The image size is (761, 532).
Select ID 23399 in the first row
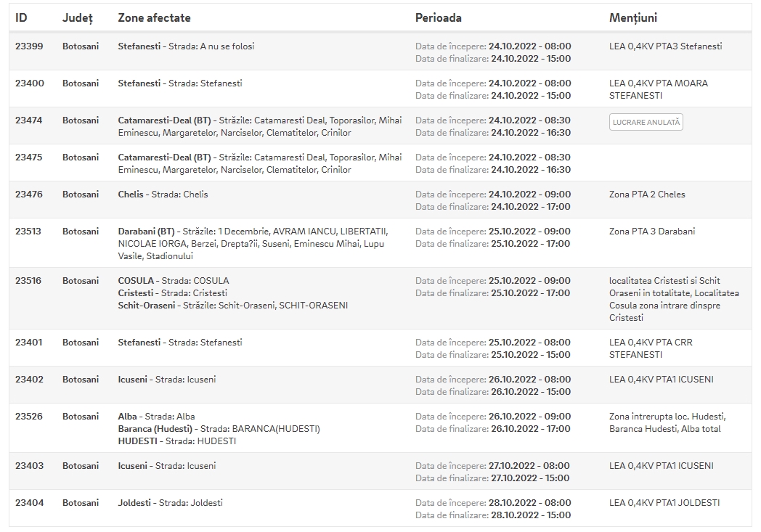pyautogui.click(x=29, y=46)
